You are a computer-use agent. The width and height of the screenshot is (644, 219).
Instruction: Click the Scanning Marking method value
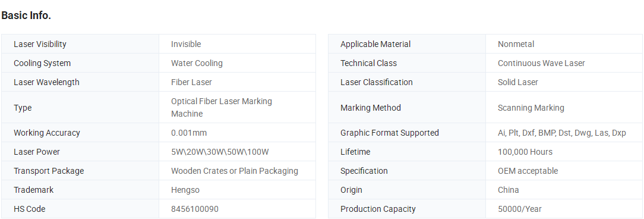(531, 108)
